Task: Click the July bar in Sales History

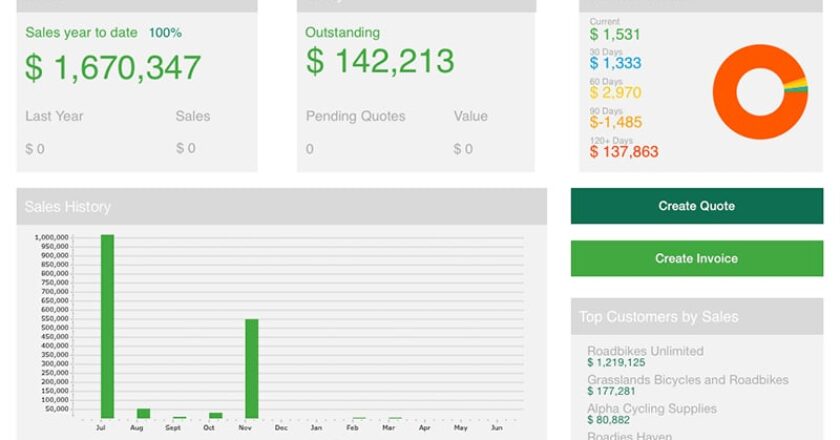Action: click(107, 325)
